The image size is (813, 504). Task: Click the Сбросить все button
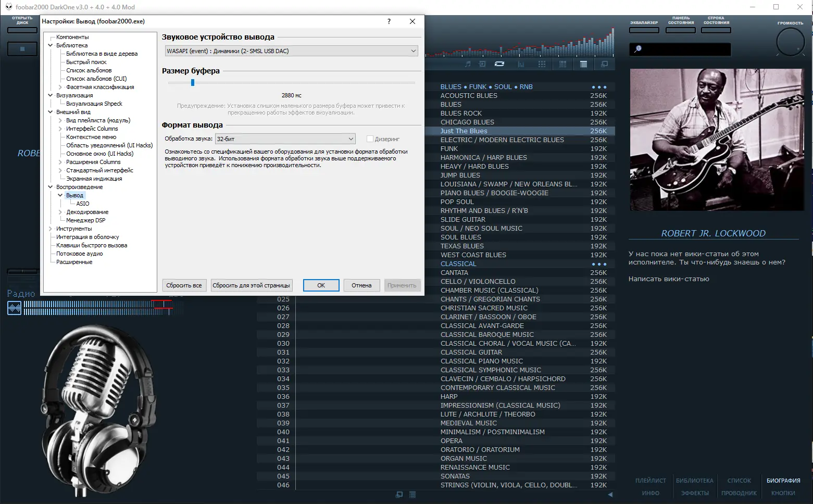point(184,285)
